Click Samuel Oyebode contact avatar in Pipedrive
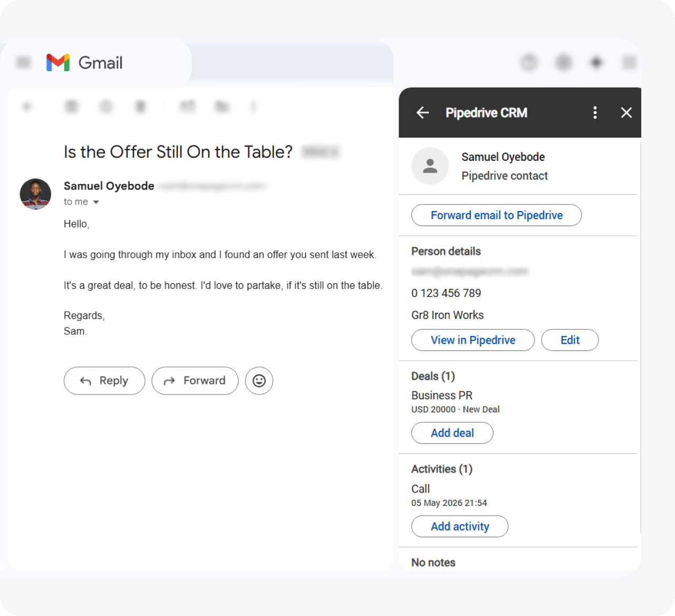The width and height of the screenshot is (675, 616). [430, 166]
